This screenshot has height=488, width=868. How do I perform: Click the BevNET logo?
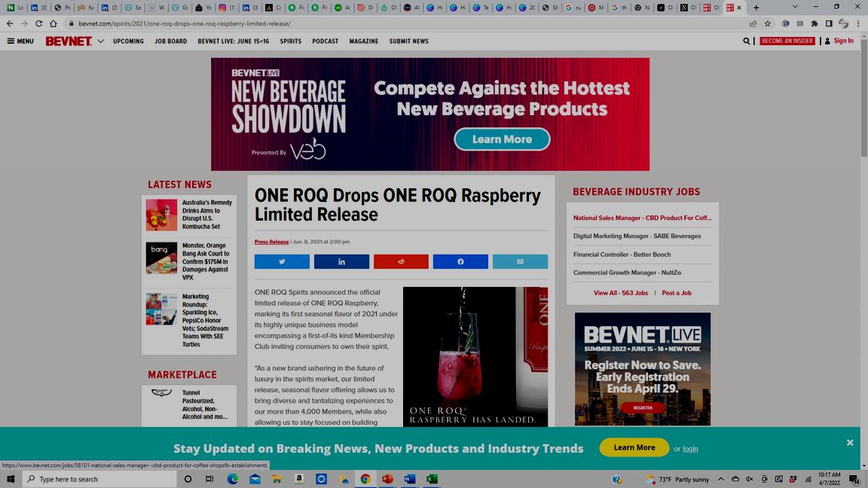(x=69, y=41)
